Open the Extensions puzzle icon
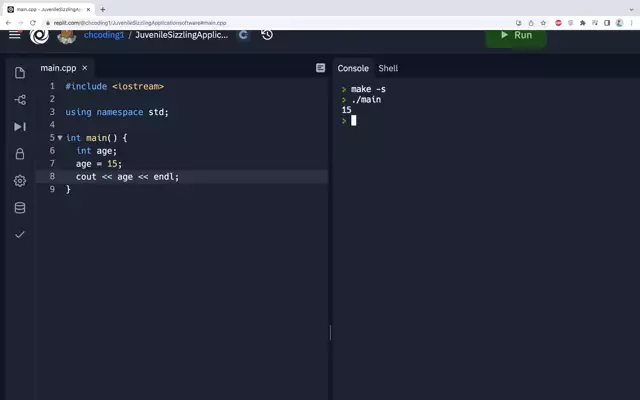640x400 pixels. [583, 23]
